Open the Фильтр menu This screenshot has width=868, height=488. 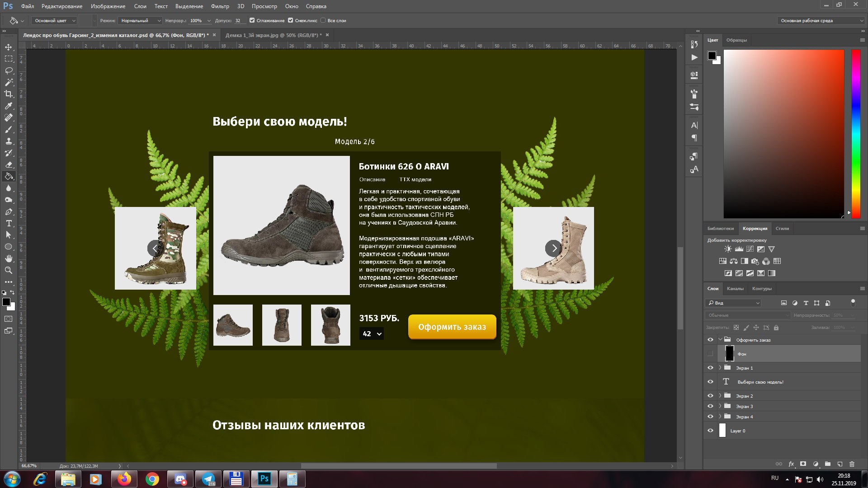click(x=220, y=6)
